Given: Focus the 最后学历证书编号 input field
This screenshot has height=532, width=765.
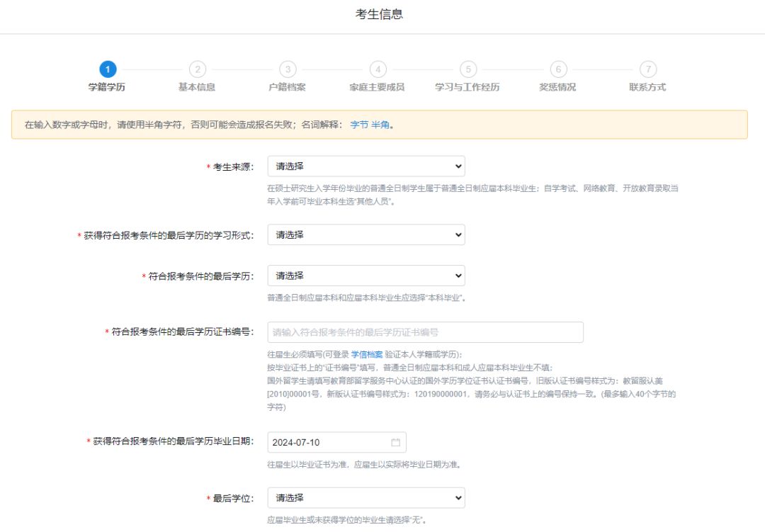Looking at the screenshot, I should pyautogui.click(x=425, y=332).
